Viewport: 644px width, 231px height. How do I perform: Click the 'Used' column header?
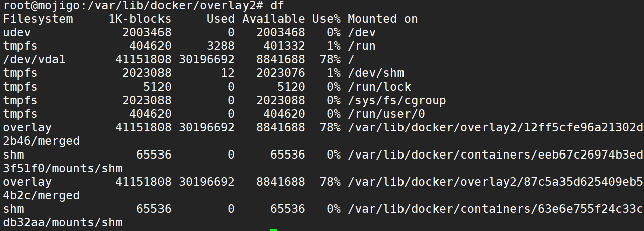pyautogui.click(x=221, y=19)
